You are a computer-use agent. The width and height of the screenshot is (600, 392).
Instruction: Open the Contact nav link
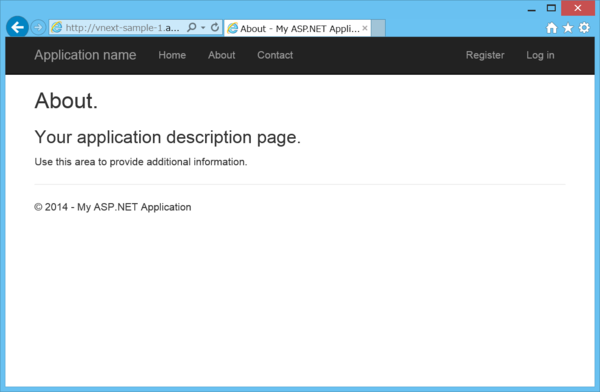[x=275, y=55]
